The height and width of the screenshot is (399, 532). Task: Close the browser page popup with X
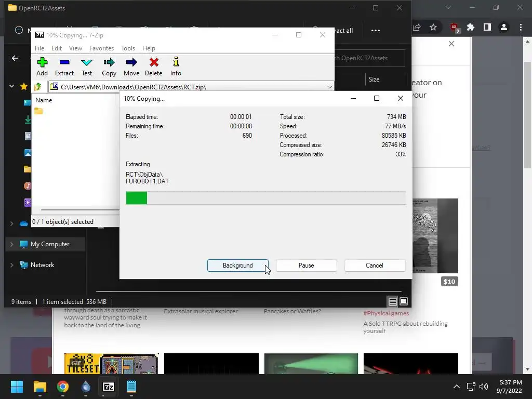[451, 44]
